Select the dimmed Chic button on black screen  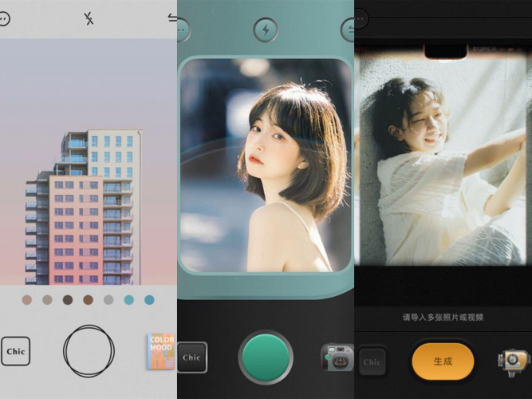[x=372, y=361]
